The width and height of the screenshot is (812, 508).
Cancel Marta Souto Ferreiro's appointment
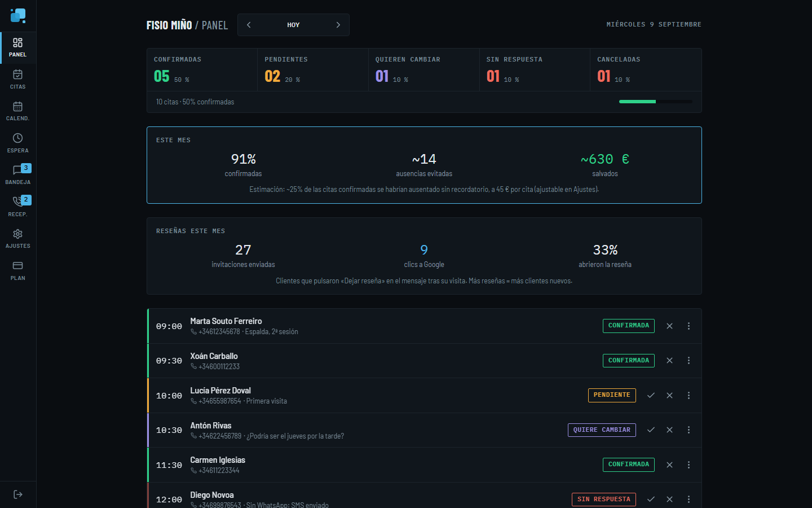coord(669,326)
